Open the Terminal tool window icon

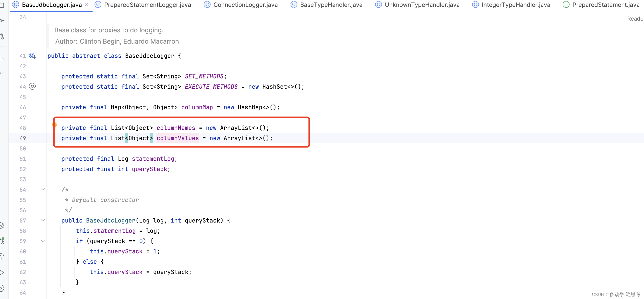[x=2, y=288]
